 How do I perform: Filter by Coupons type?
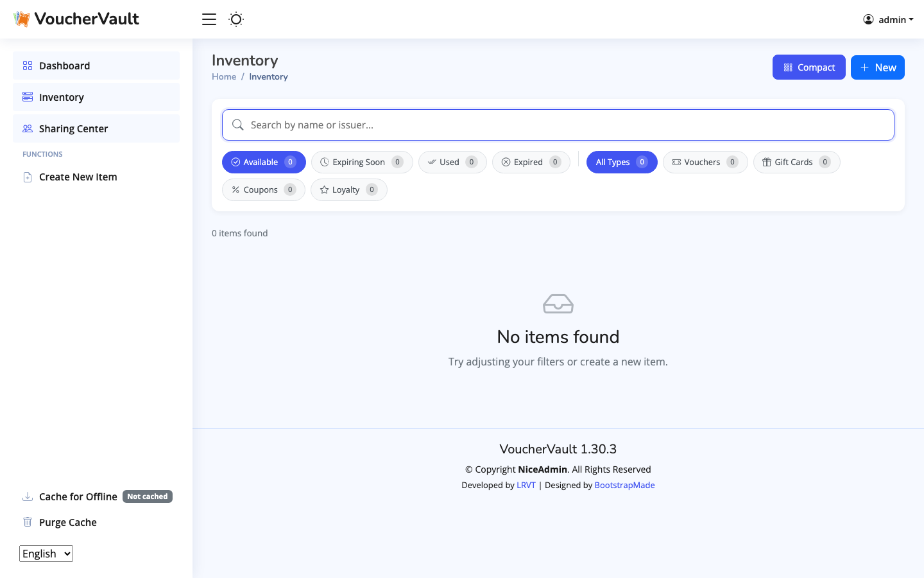(264, 189)
